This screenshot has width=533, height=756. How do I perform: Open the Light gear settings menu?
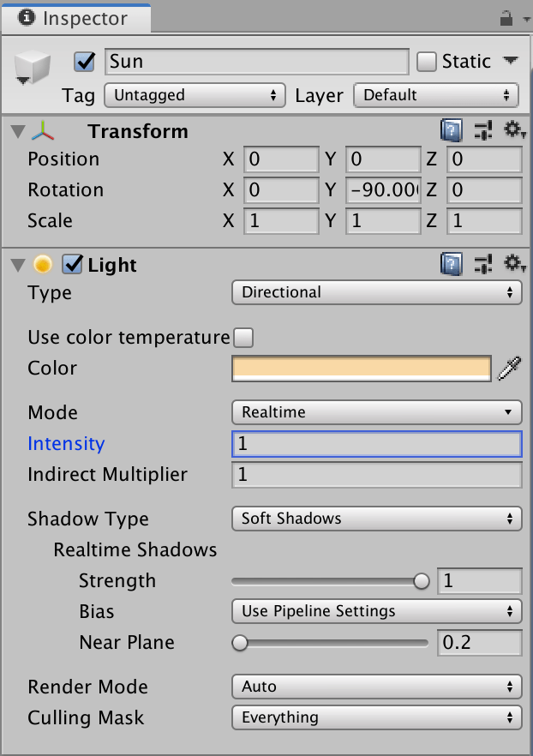tap(514, 265)
